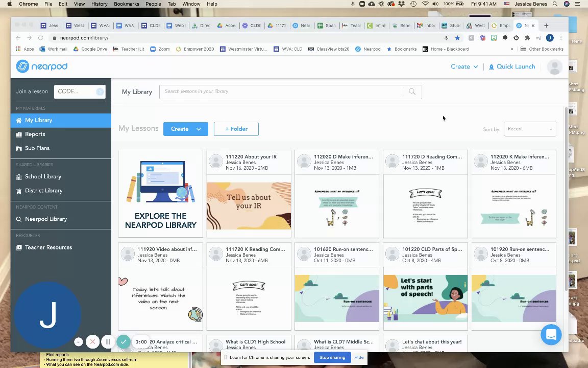The image size is (588, 368).
Task: Open Loom more options ellipsis
Action: (79, 342)
